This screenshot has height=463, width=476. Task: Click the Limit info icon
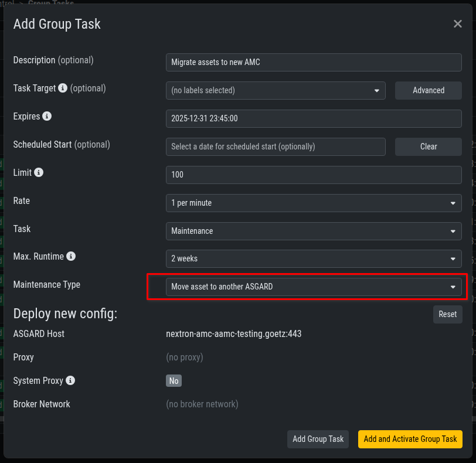pyautogui.click(x=39, y=173)
